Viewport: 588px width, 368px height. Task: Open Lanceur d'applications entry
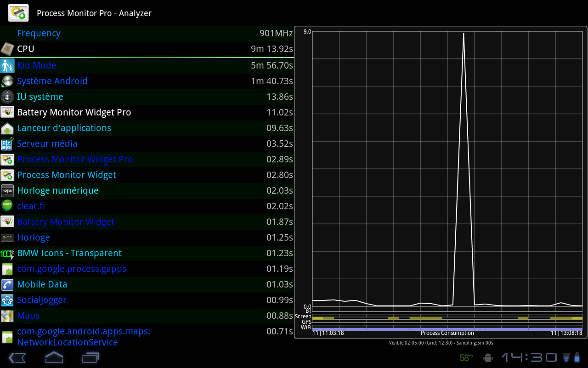[147, 128]
